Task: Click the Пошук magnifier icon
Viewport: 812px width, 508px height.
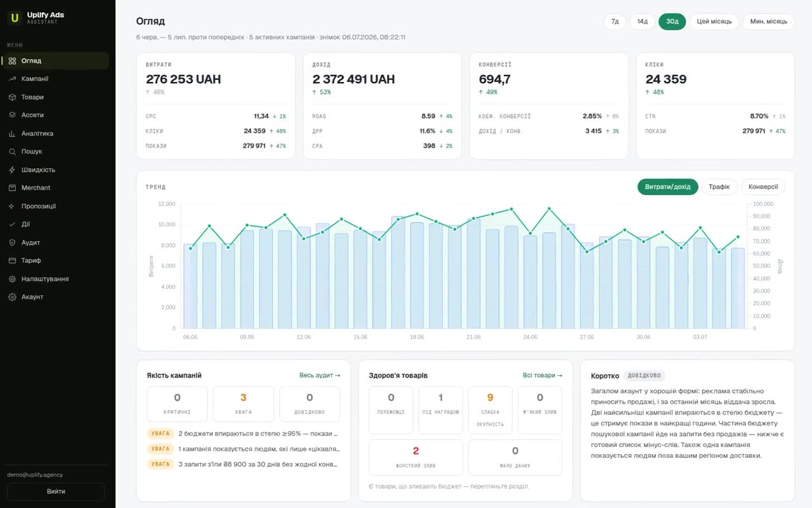Action: 12,152
